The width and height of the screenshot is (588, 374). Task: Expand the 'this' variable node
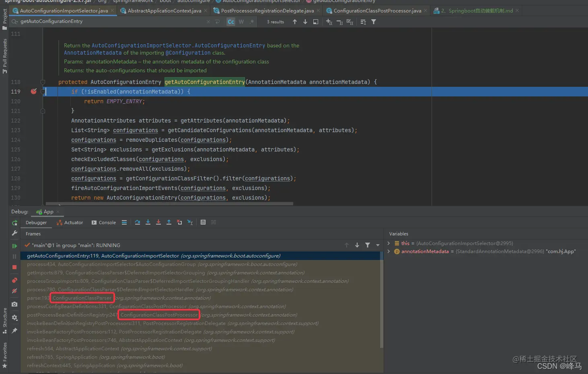(389, 243)
